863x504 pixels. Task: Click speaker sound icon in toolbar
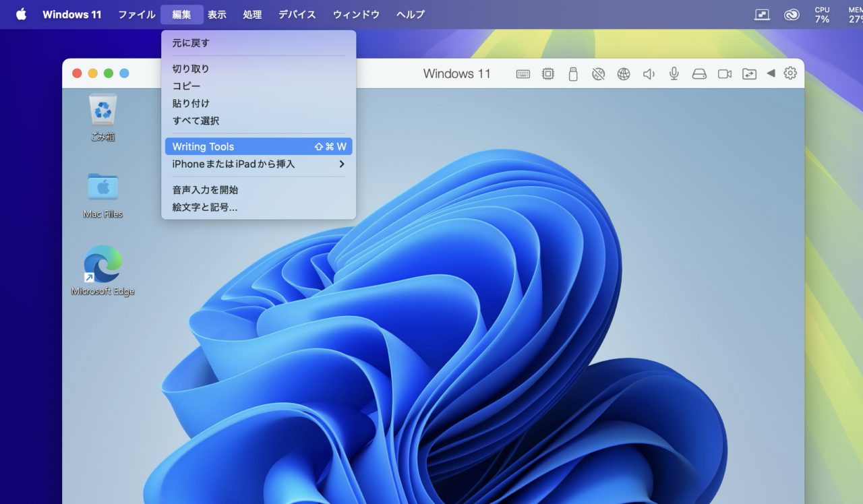(x=649, y=74)
